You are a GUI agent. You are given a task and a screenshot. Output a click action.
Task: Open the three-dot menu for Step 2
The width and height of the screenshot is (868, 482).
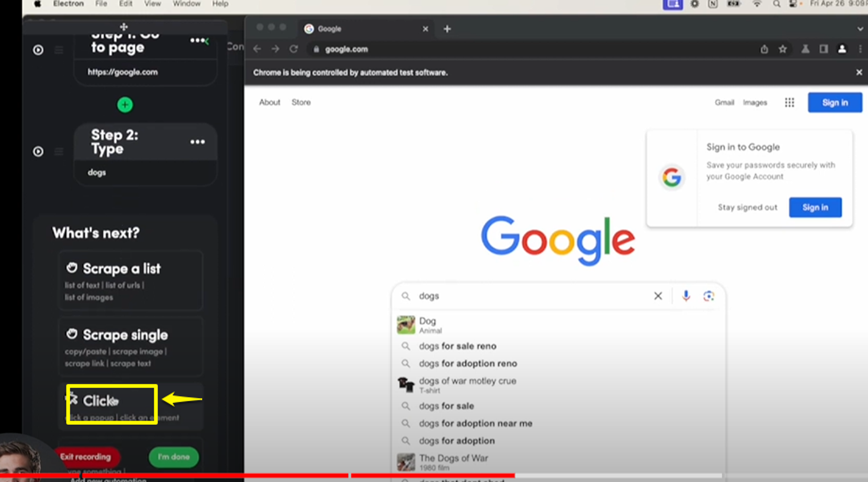pyautogui.click(x=198, y=141)
